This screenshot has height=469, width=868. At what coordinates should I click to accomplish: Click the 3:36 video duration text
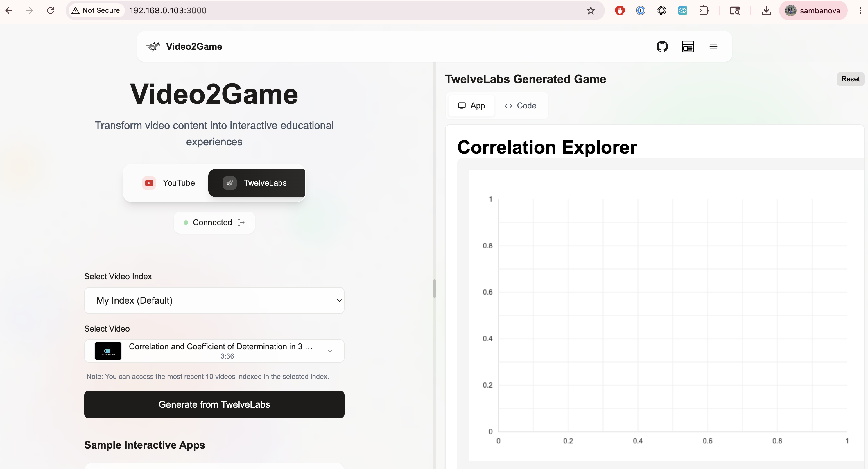[x=227, y=356]
